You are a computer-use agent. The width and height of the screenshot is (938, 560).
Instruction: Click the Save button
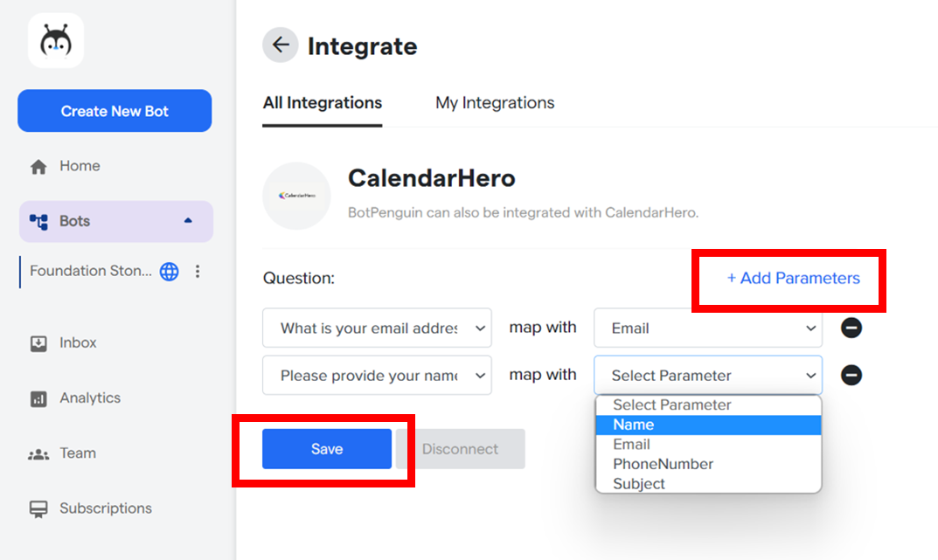pyautogui.click(x=327, y=449)
